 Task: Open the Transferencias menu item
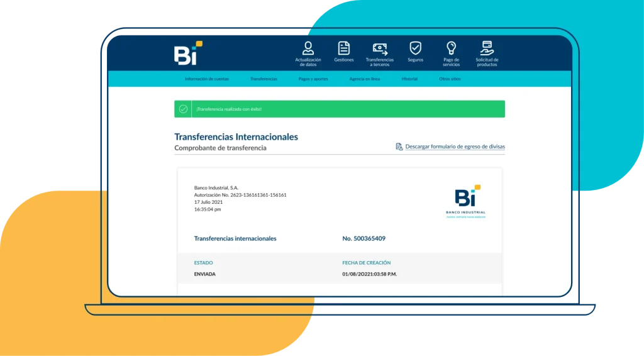pyautogui.click(x=264, y=79)
